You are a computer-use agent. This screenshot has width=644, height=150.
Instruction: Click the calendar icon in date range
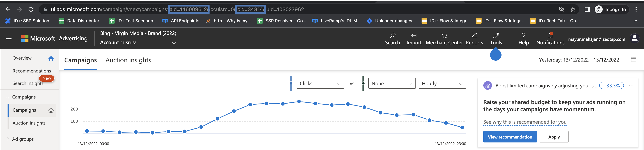pos(633,60)
